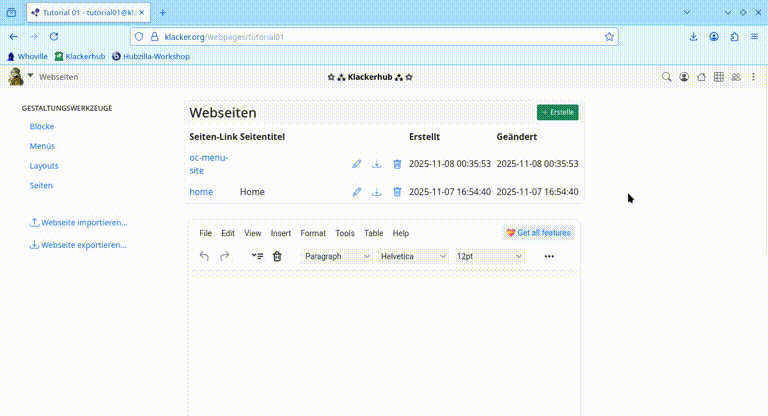This screenshot has width=768, height=416.
Task: Expand the Paragraph block format dropdown
Action: click(336, 256)
